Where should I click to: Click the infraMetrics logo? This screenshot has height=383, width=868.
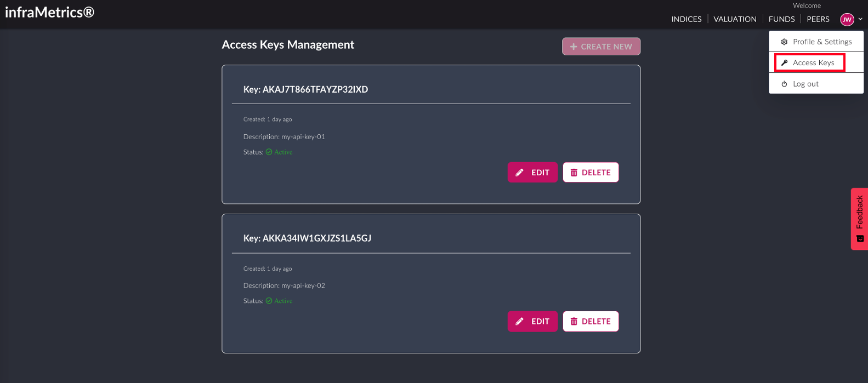[49, 12]
